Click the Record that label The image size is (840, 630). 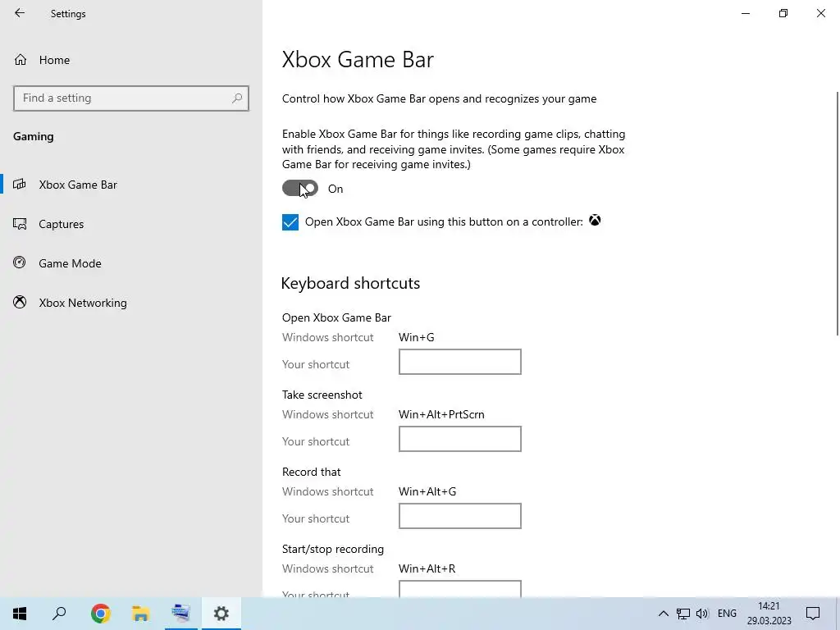311,472
